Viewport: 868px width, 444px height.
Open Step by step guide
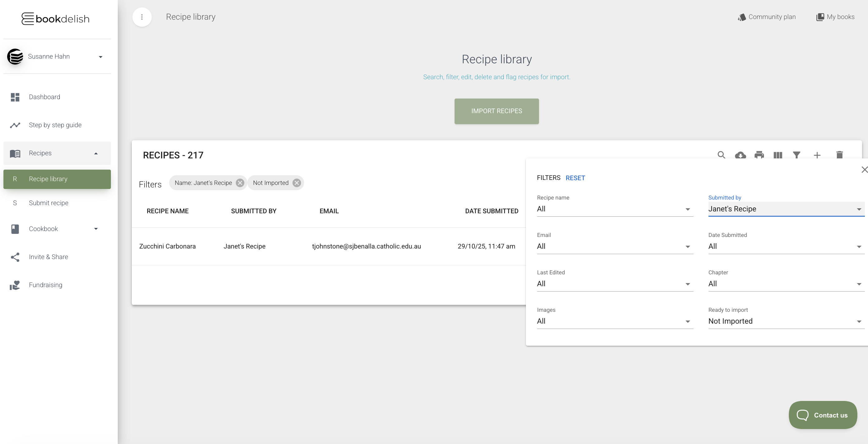(x=57, y=125)
